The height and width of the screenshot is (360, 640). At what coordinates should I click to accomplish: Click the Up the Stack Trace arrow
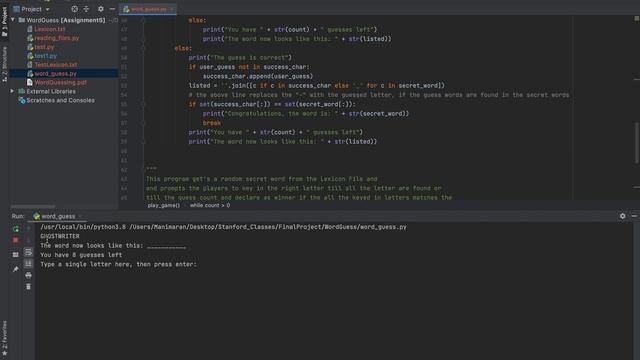tap(28, 229)
